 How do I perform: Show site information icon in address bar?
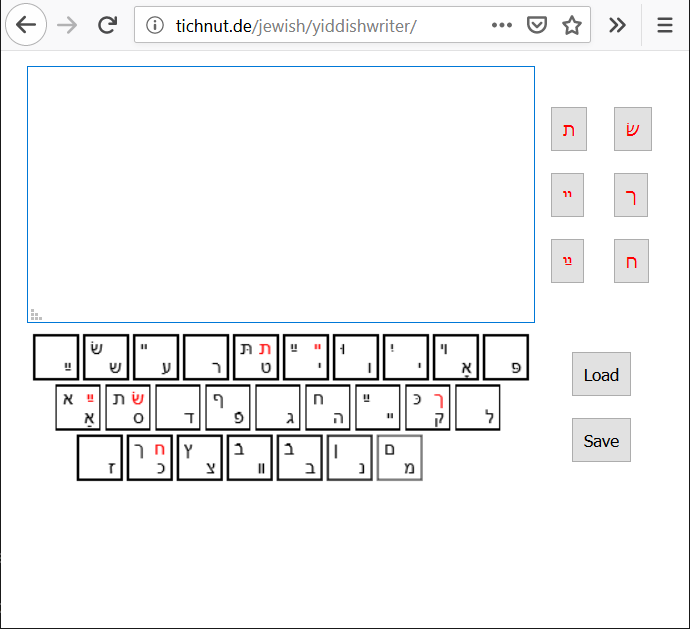(x=155, y=26)
